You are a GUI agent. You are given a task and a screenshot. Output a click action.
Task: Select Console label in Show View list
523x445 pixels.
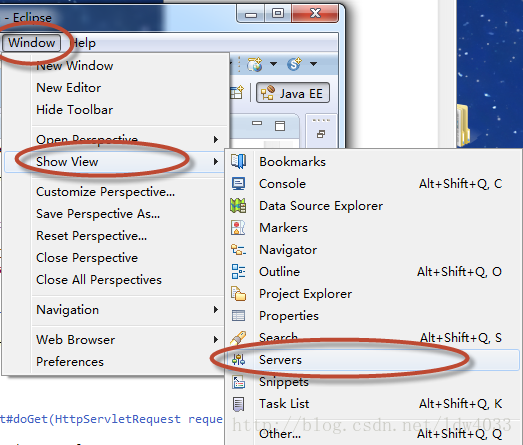click(283, 184)
